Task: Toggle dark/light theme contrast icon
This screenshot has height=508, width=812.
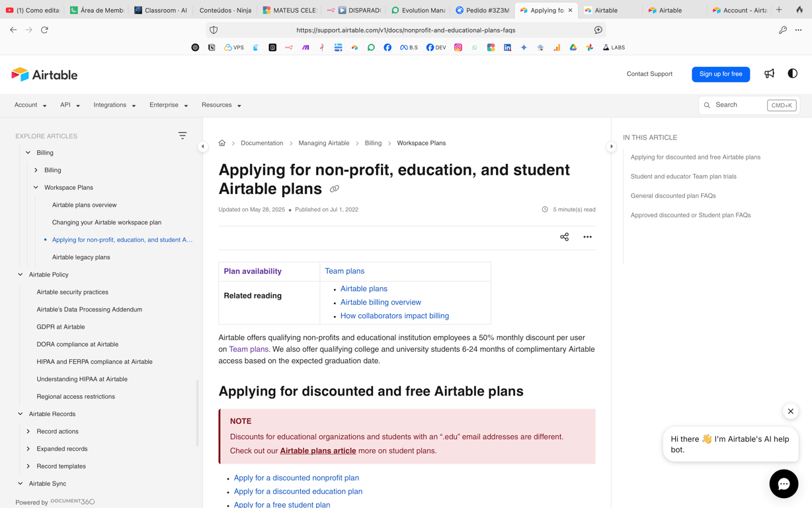Action: point(792,73)
